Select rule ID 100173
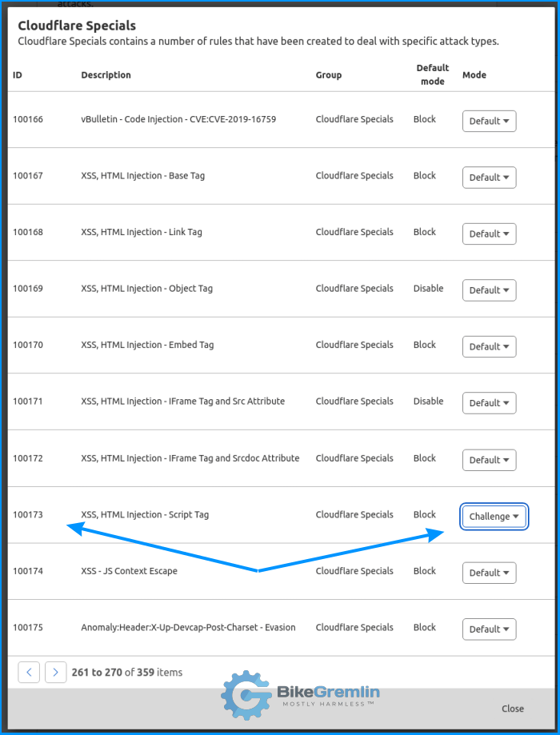The height and width of the screenshot is (735, 560). (x=28, y=514)
